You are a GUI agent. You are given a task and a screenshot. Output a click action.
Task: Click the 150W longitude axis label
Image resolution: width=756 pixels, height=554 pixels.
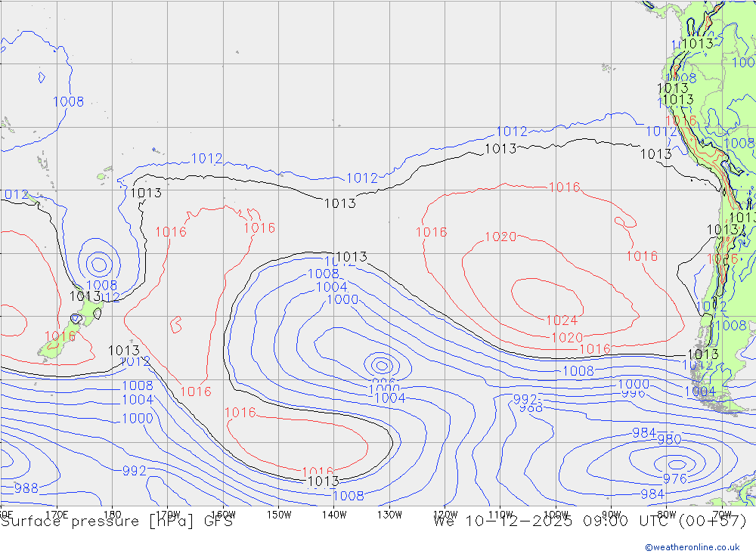[279, 514]
